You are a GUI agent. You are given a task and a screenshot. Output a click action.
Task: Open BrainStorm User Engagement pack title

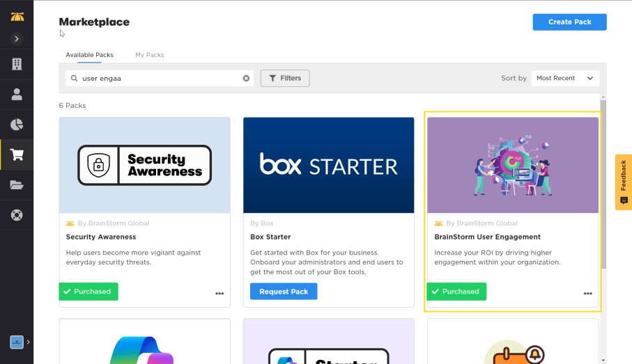(487, 237)
